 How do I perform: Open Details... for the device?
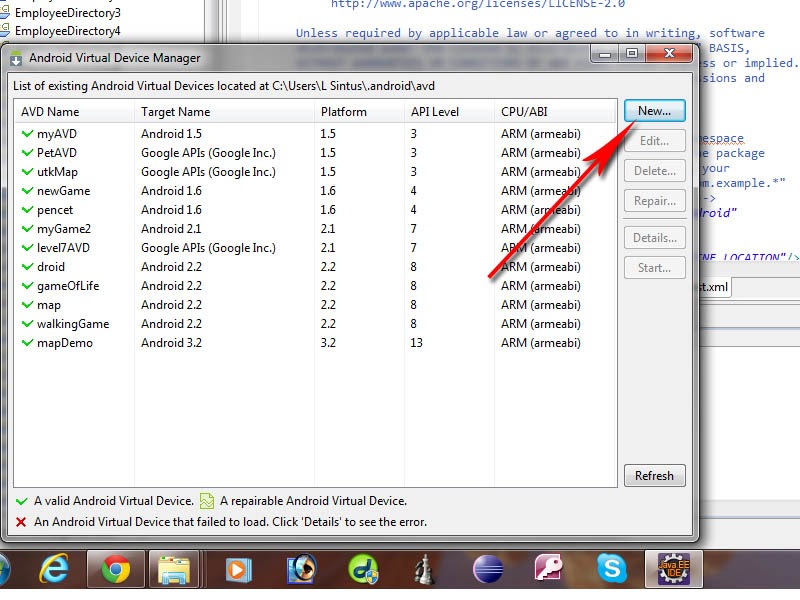(x=654, y=238)
